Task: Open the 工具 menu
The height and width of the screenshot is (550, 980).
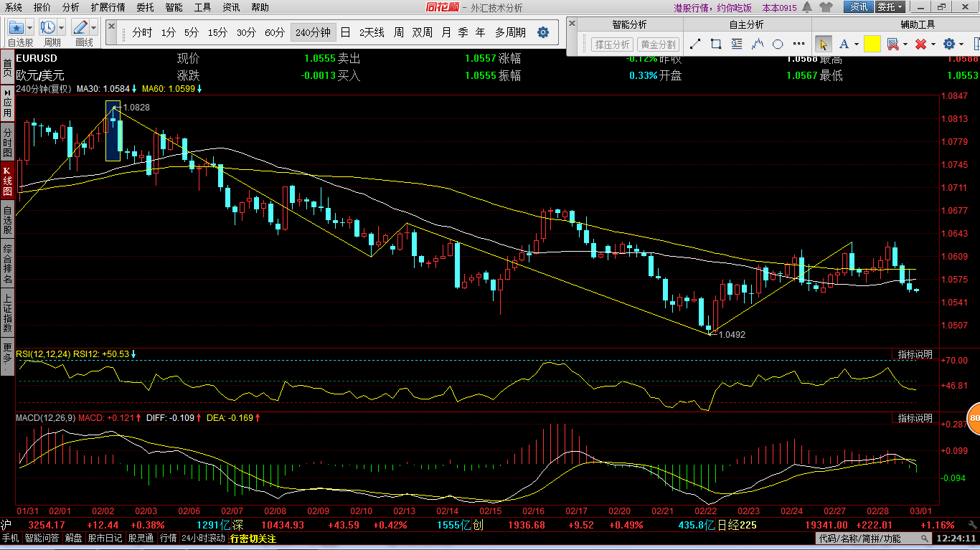Action: point(203,7)
